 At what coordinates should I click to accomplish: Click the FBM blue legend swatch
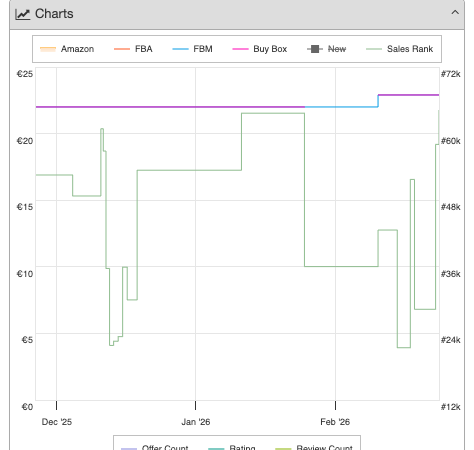[180, 49]
